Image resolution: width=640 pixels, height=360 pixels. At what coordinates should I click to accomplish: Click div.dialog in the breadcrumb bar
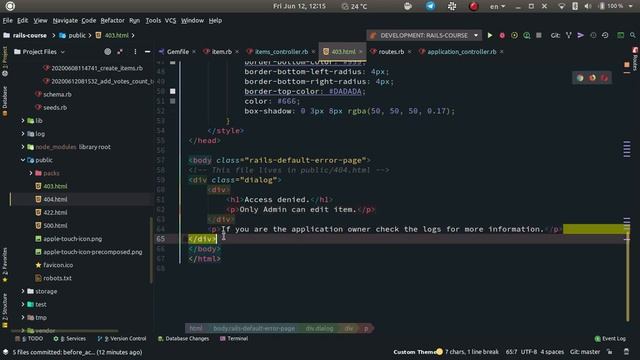pos(319,328)
